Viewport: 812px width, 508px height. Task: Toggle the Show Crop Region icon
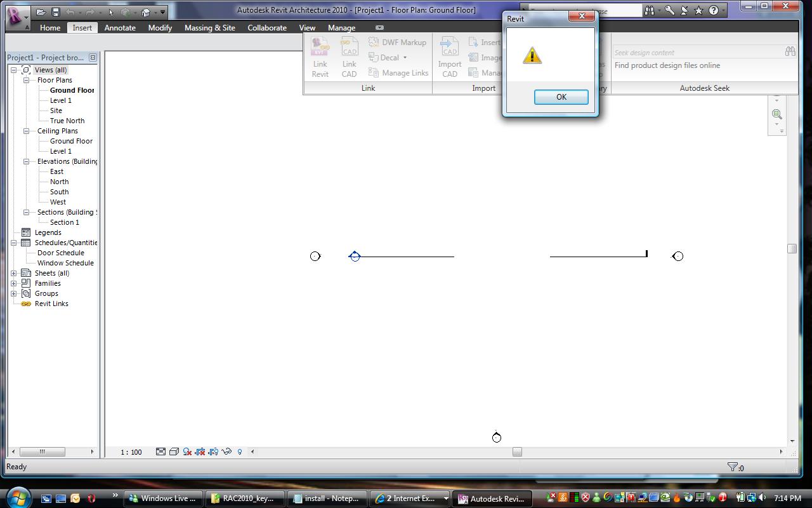click(x=213, y=451)
